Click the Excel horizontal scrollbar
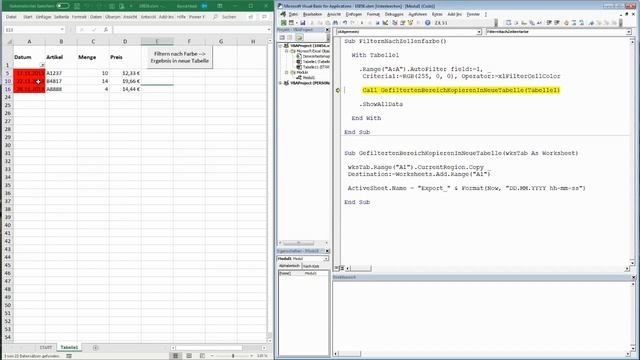 209,348
